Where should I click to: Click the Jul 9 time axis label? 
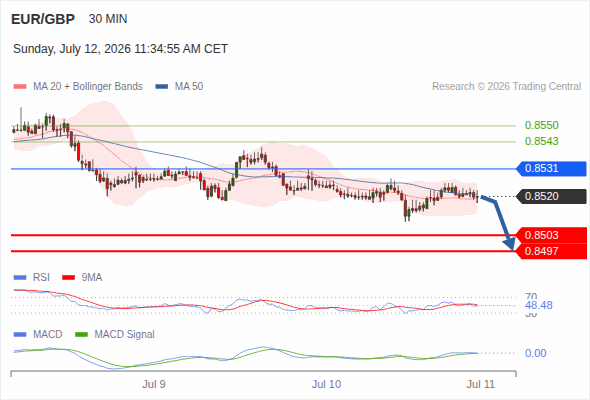pyautogui.click(x=154, y=384)
